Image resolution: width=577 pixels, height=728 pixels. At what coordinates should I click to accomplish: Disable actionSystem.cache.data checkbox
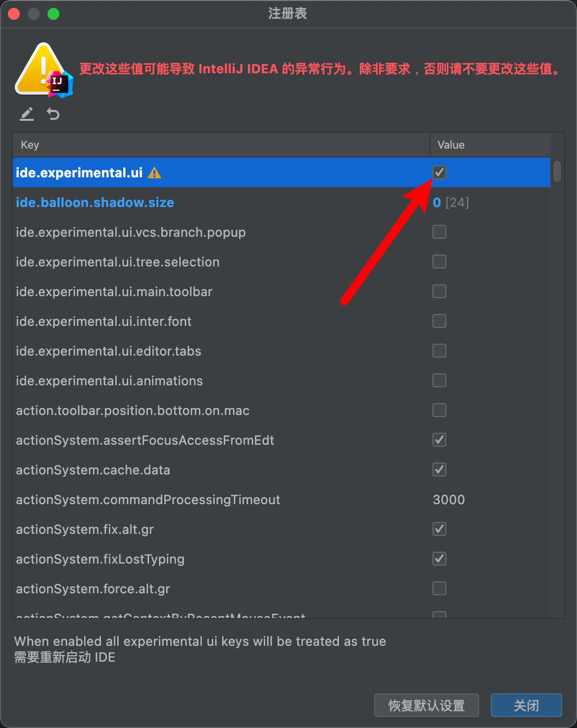(x=439, y=469)
